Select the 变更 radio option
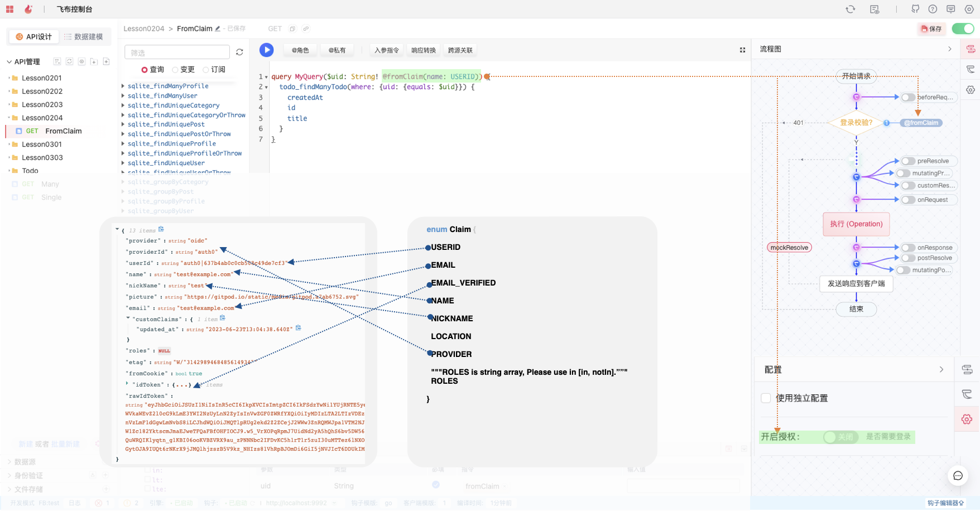This screenshot has height=512, width=980. click(x=175, y=70)
